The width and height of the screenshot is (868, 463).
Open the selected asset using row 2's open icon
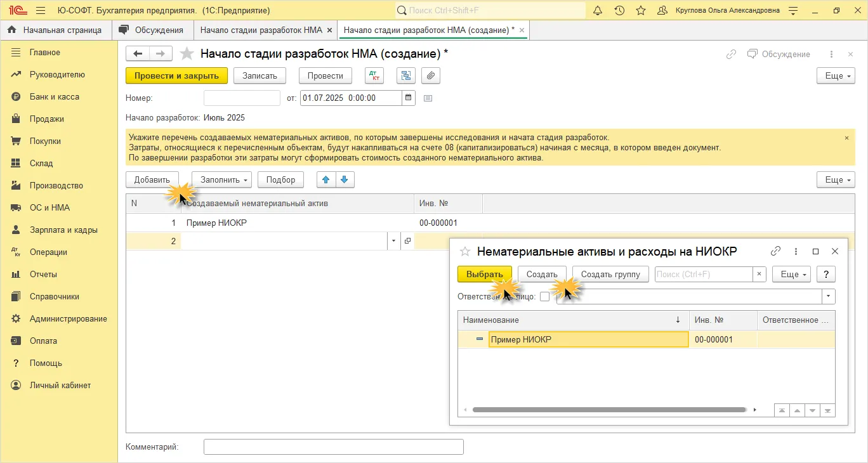[407, 241]
